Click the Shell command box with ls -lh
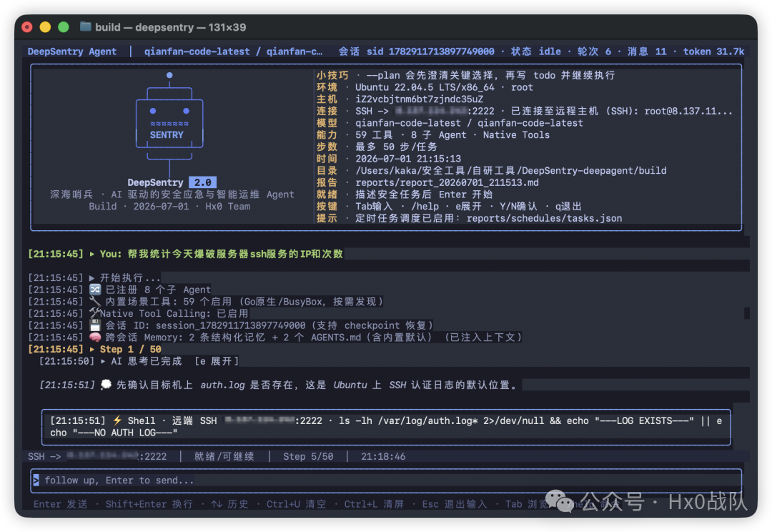Screen dimensions: 772x532 (x=386, y=427)
